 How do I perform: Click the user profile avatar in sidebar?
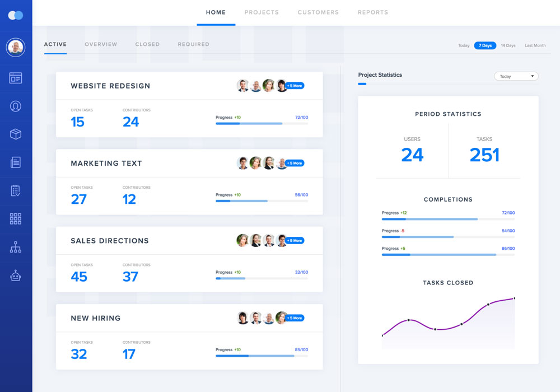coord(16,48)
